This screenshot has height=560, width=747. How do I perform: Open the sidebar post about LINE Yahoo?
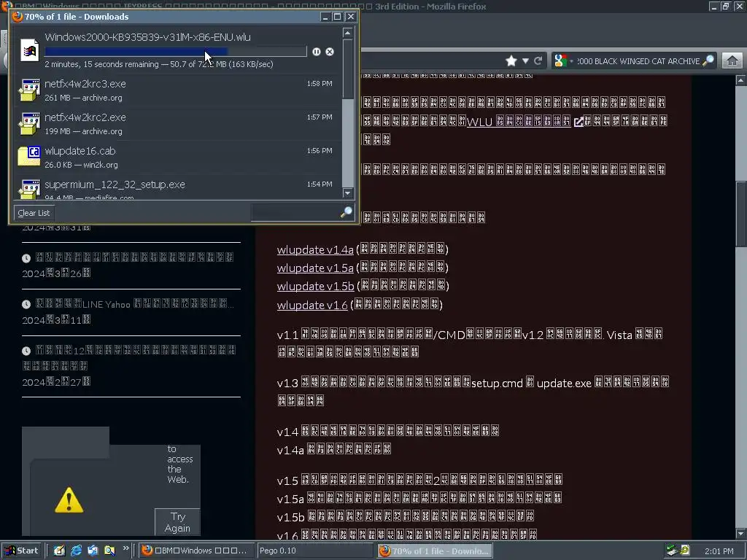pos(134,304)
